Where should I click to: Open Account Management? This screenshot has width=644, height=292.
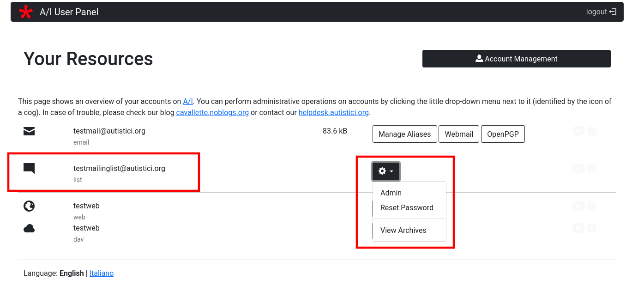pos(516,59)
